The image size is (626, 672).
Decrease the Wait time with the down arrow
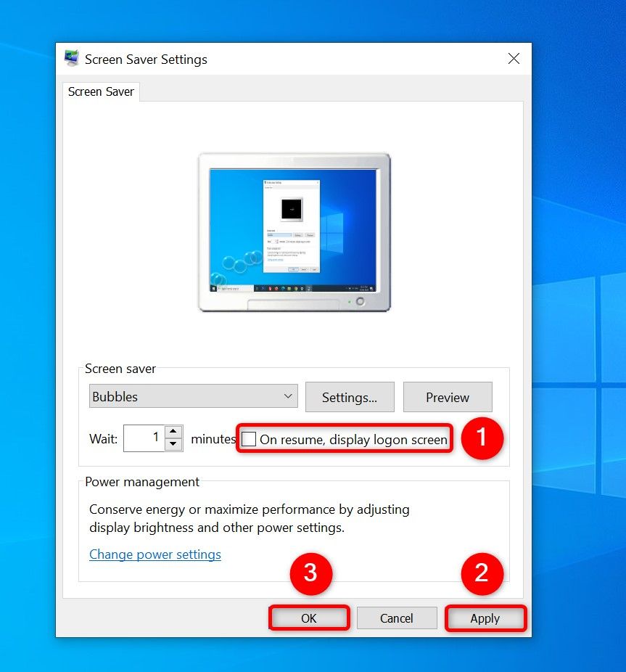point(172,443)
